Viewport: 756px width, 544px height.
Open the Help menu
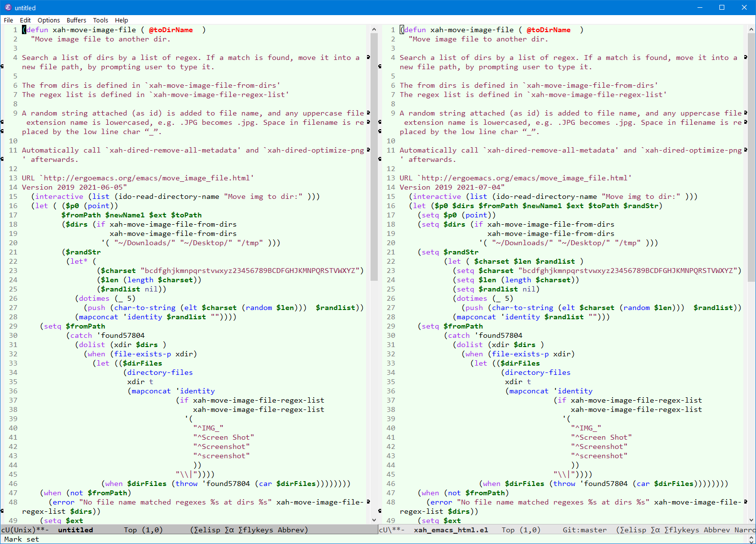tap(121, 20)
